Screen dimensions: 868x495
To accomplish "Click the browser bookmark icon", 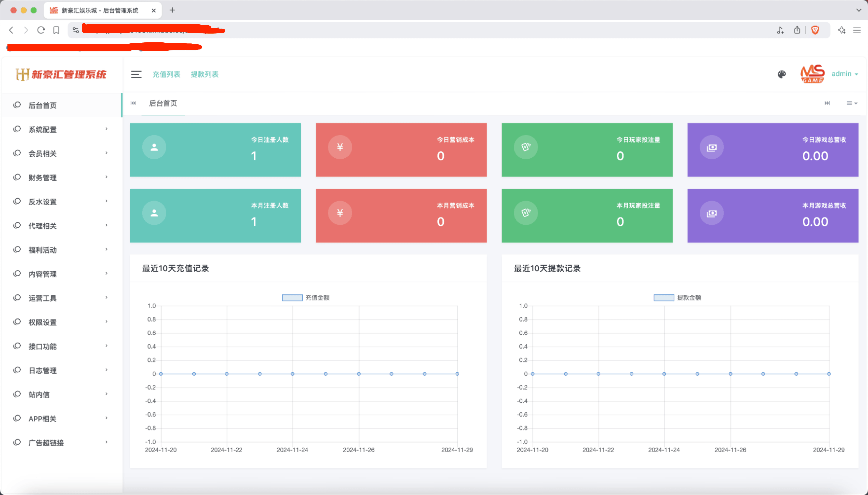I will 57,30.
